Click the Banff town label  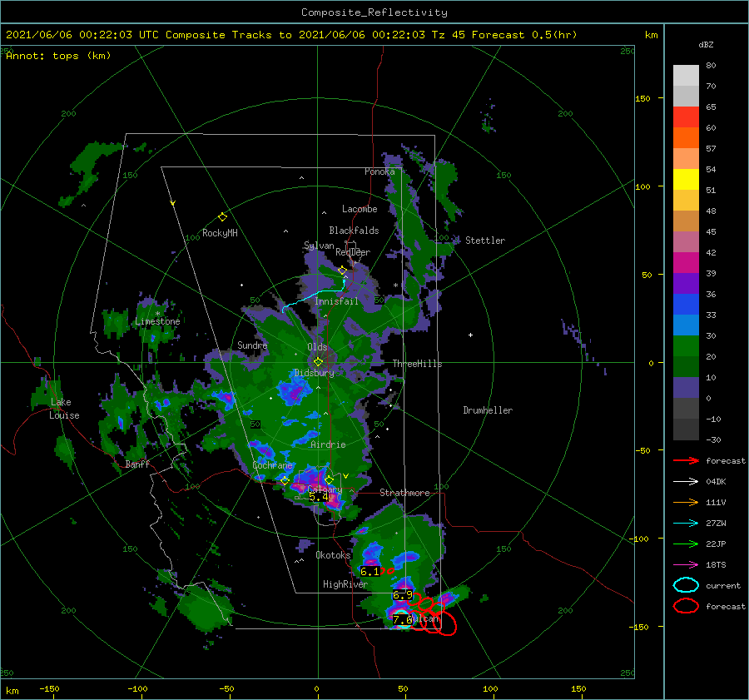[137, 464]
